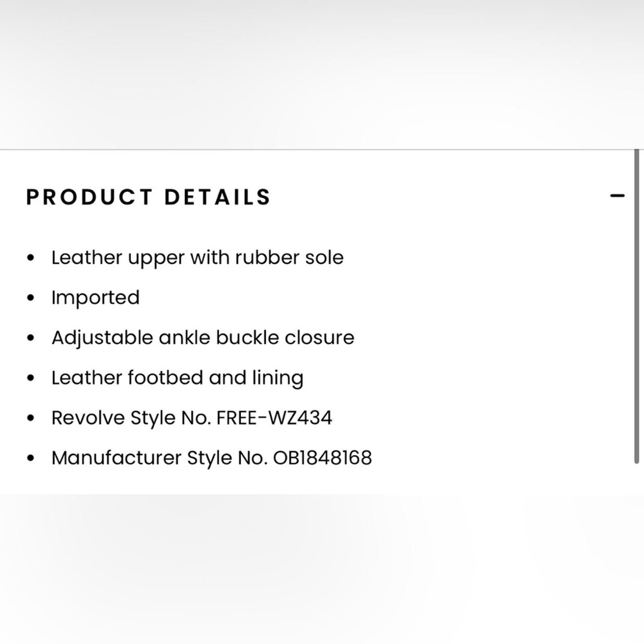Click the vertical scrollbar on the right edge
Viewport: 644px width, 644px height.
[636, 306]
